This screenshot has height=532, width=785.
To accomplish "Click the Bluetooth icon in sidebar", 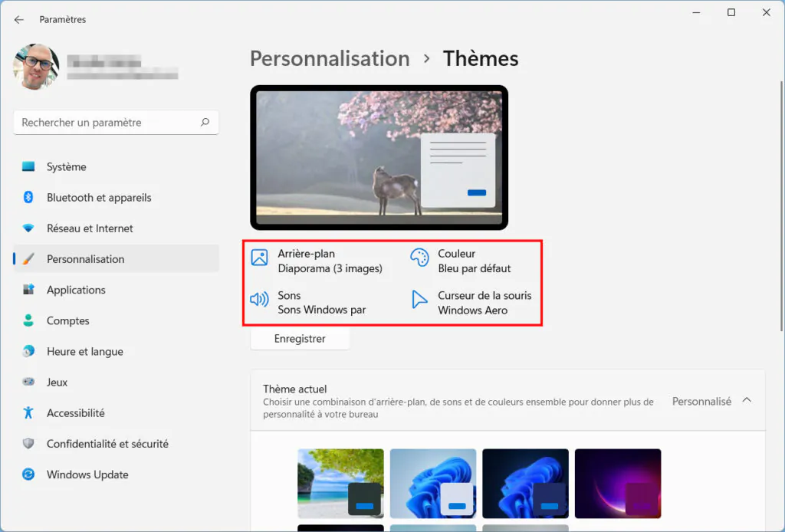I will pyautogui.click(x=28, y=197).
